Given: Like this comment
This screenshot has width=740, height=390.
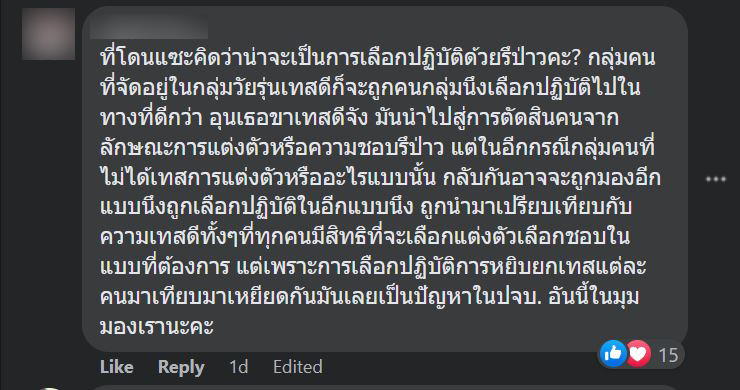Looking at the screenshot, I should click(117, 367).
